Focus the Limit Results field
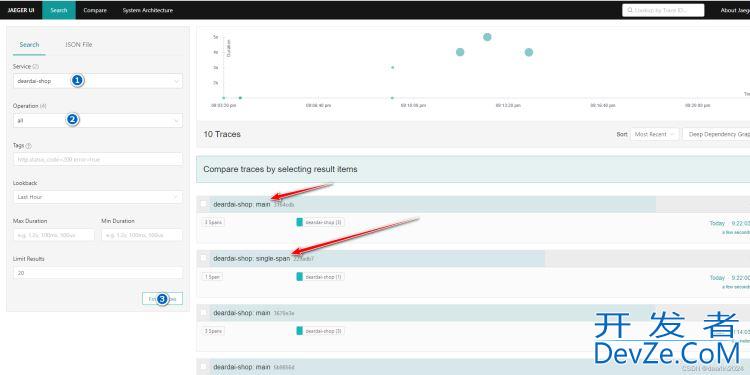This screenshot has width=750, height=375. (98, 273)
